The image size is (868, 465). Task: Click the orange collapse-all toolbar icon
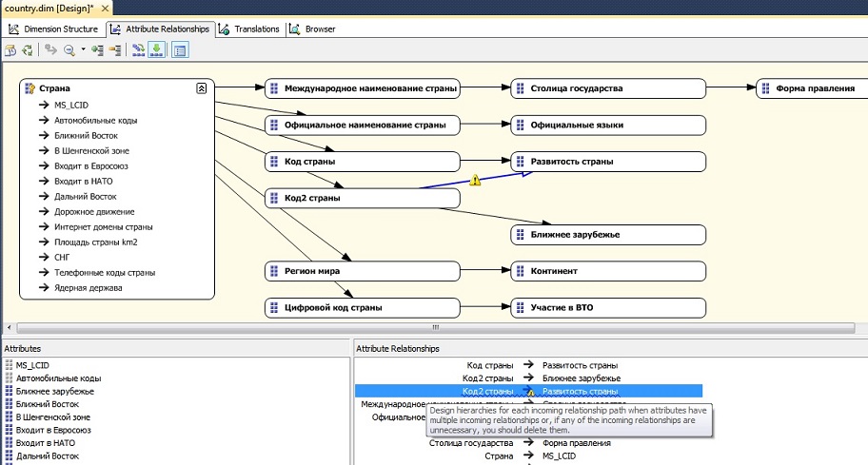click(115, 50)
